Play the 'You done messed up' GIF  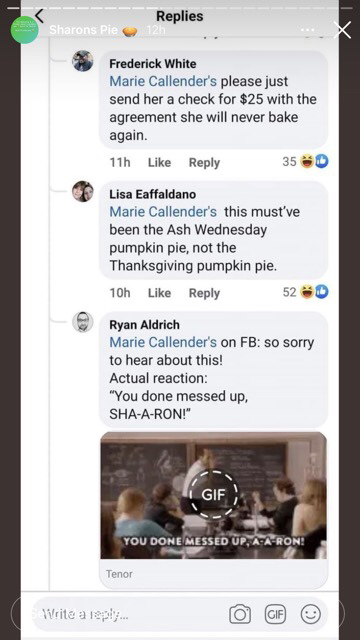tap(213, 495)
